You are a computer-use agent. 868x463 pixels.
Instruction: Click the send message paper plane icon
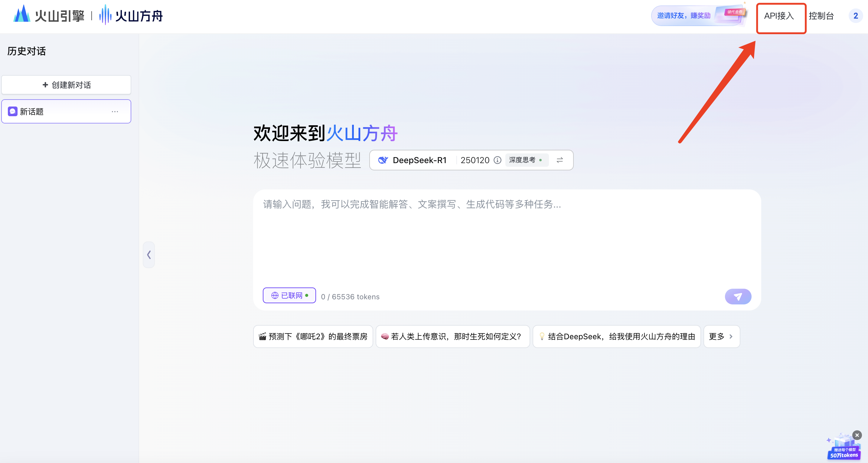pyautogui.click(x=738, y=297)
